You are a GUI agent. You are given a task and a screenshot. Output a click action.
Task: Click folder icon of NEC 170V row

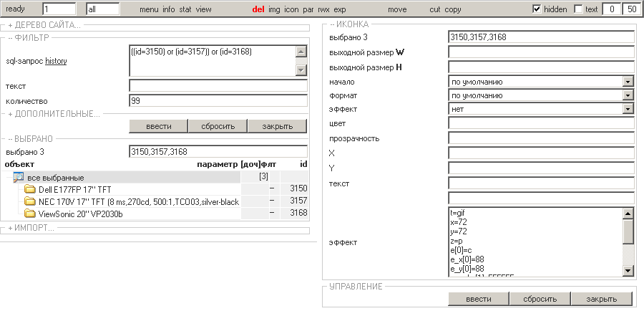[30, 201]
